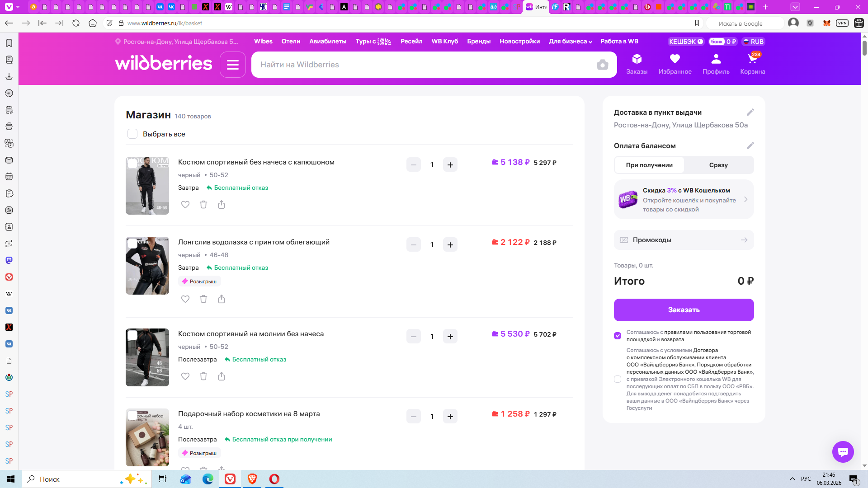Add Костюм спортивный с капюшоном to favorites
868x488 pixels.
coord(185,205)
